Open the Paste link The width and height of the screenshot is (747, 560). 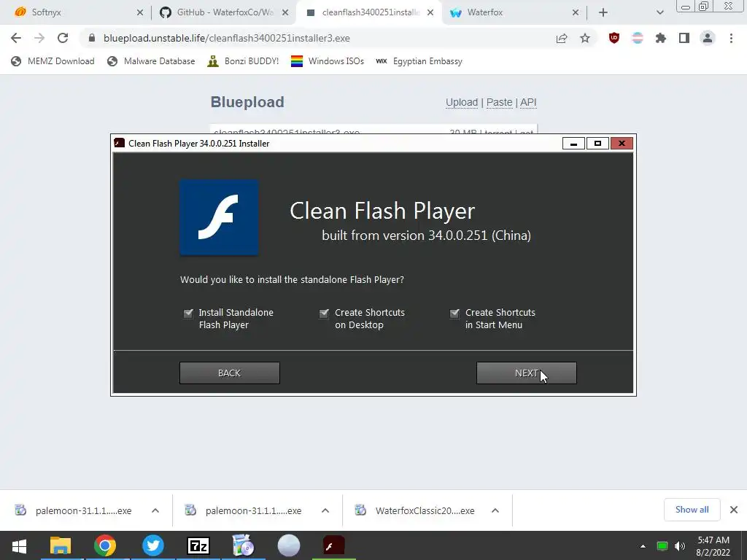tap(499, 102)
